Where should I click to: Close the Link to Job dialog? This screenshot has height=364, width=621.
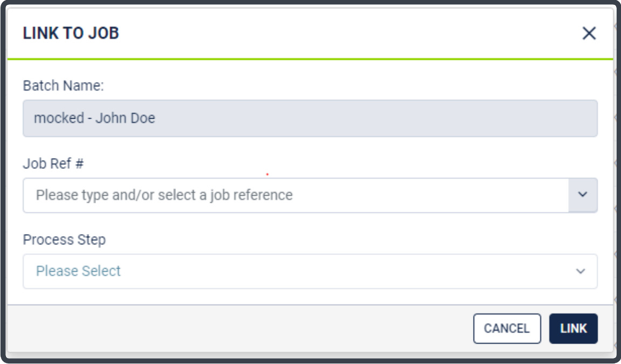(x=589, y=33)
